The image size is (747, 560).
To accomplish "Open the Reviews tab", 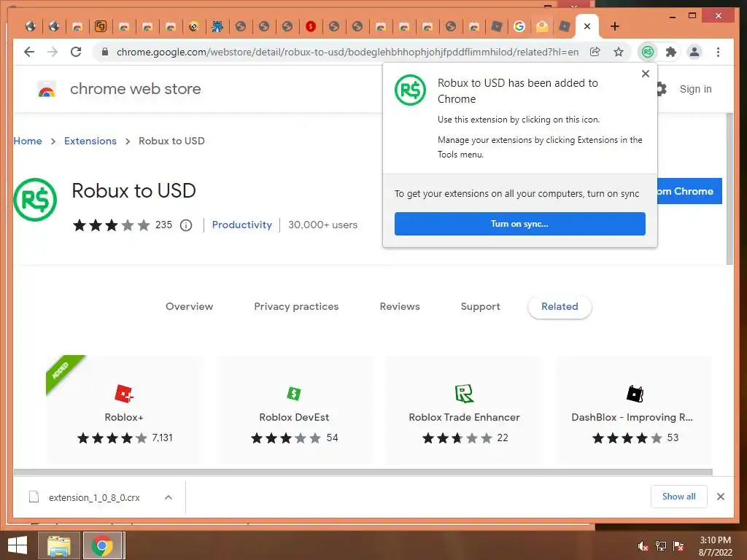I will (399, 307).
